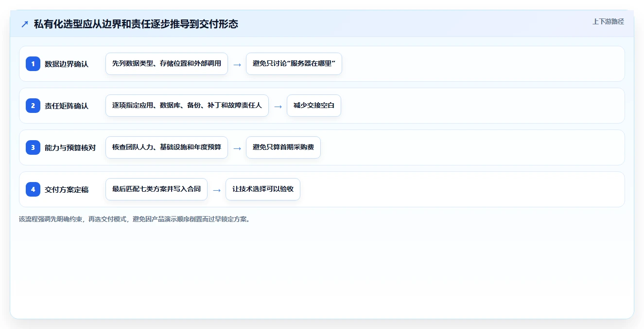Viewport: 644px width, 329px height.
Task: Click the 避免只算首期采购费 box
Action: [x=283, y=147]
